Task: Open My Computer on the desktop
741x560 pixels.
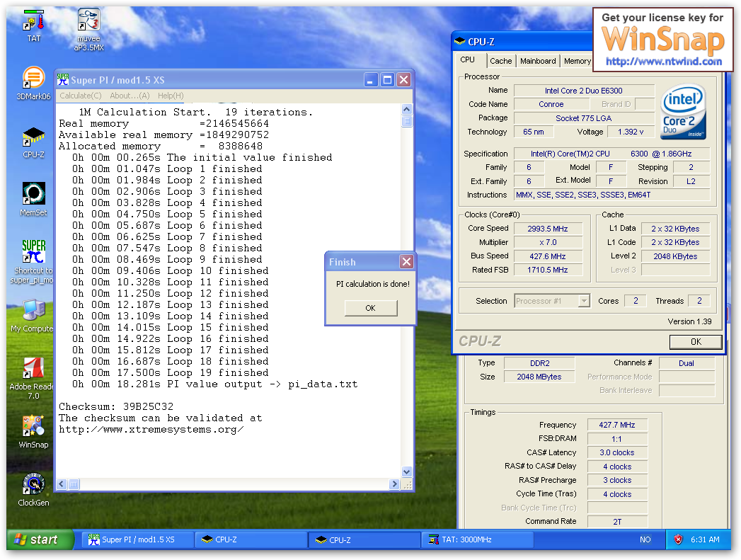Action: tap(33, 316)
